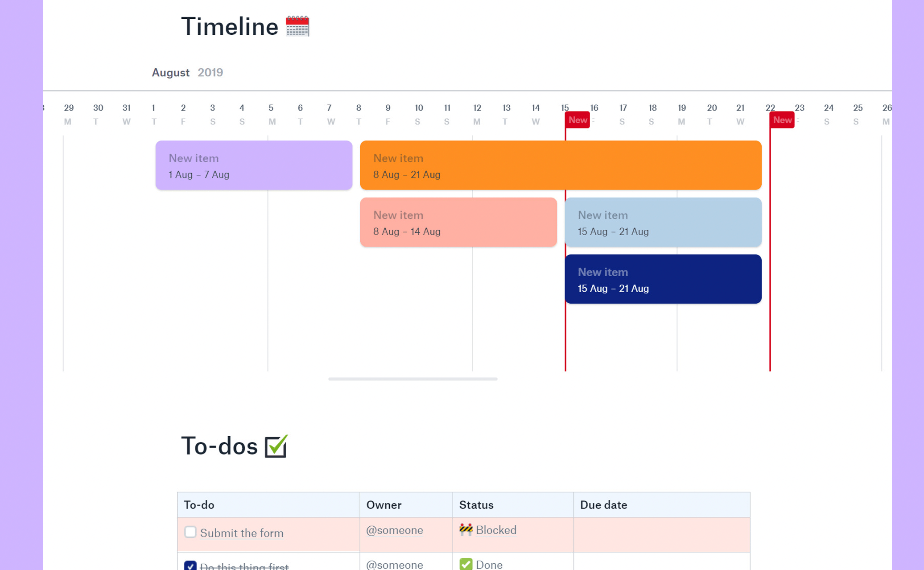924x570 pixels.
Task: Click the calendar emoji next to Timeline heading
Action: pos(297,26)
